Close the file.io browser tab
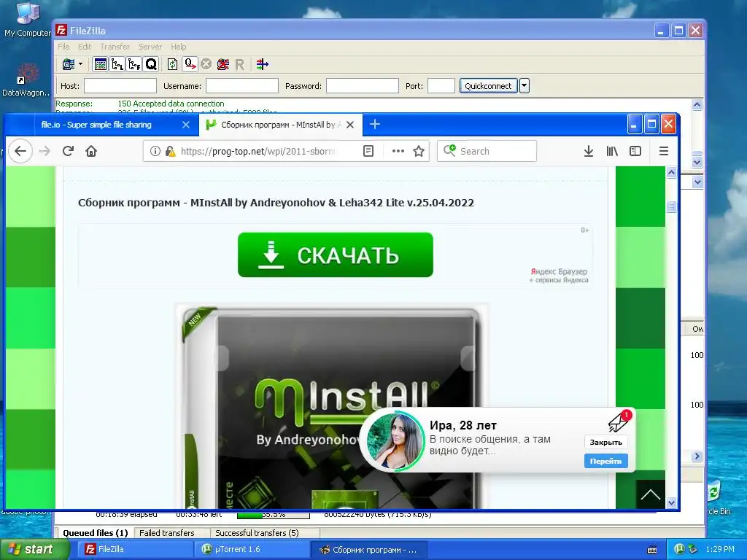The image size is (747, 560). tap(186, 125)
